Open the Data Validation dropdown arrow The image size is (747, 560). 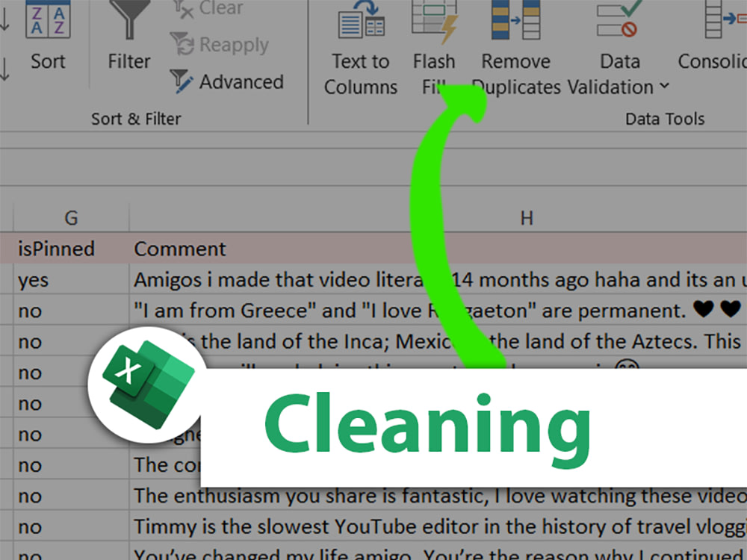pyautogui.click(x=663, y=87)
